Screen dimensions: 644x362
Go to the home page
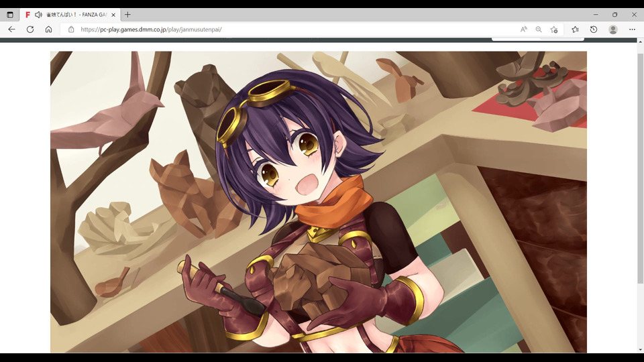48,29
